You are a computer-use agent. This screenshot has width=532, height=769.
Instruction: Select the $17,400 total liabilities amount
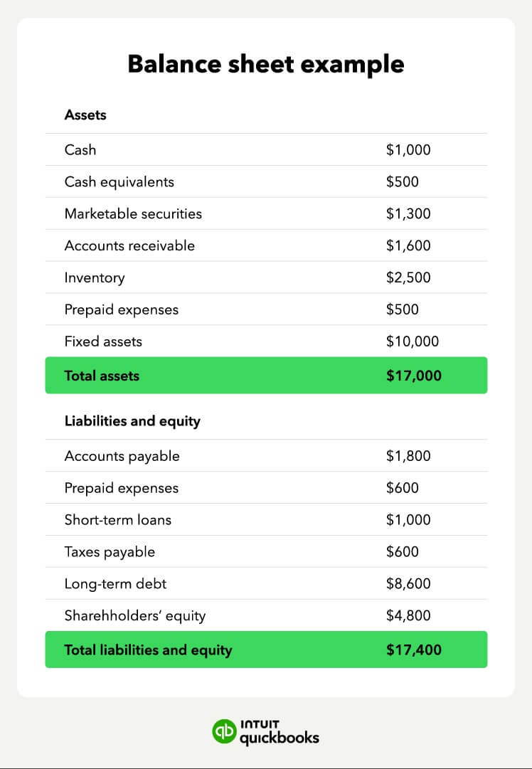414,649
